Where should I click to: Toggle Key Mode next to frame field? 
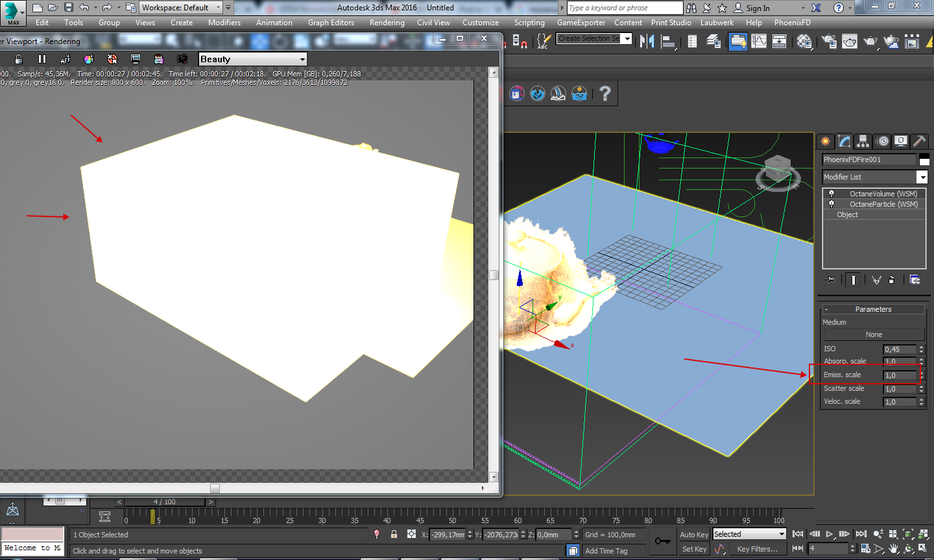[x=798, y=548]
